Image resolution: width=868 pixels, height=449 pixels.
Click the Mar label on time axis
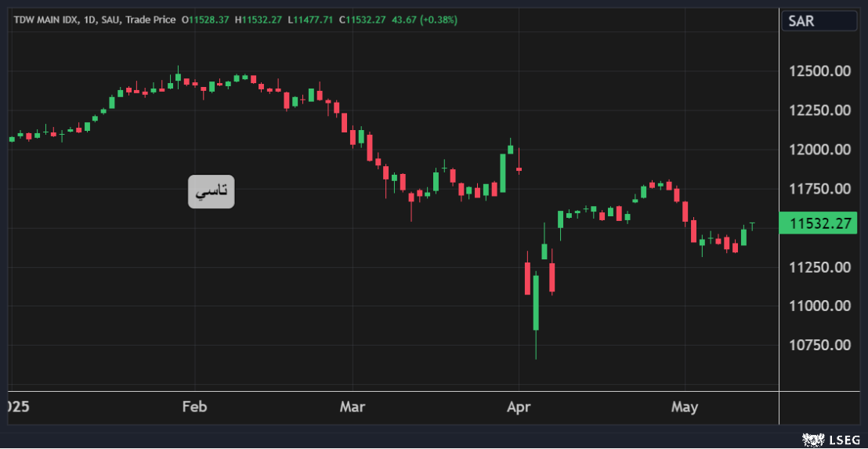(353, 407)
